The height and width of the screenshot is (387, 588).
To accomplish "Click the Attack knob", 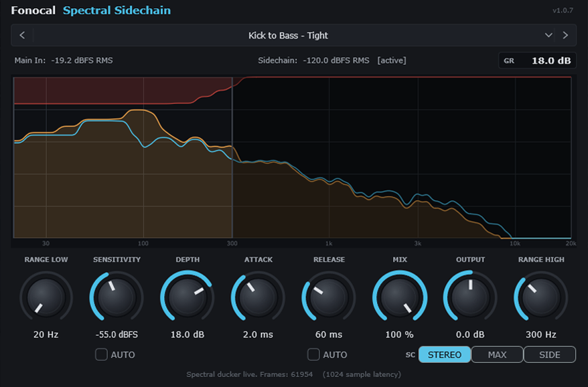I will [x=258, y=297].
